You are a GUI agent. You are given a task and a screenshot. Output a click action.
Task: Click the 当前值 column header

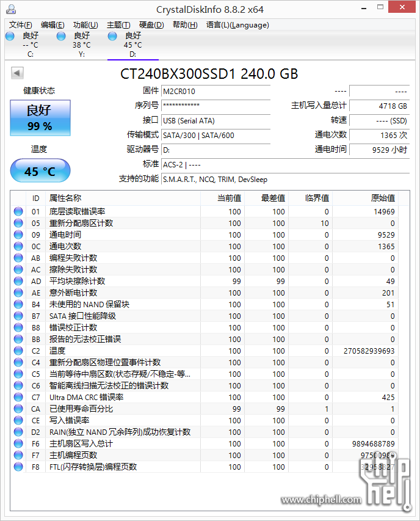pyautogui.click(x=222, y=198)
